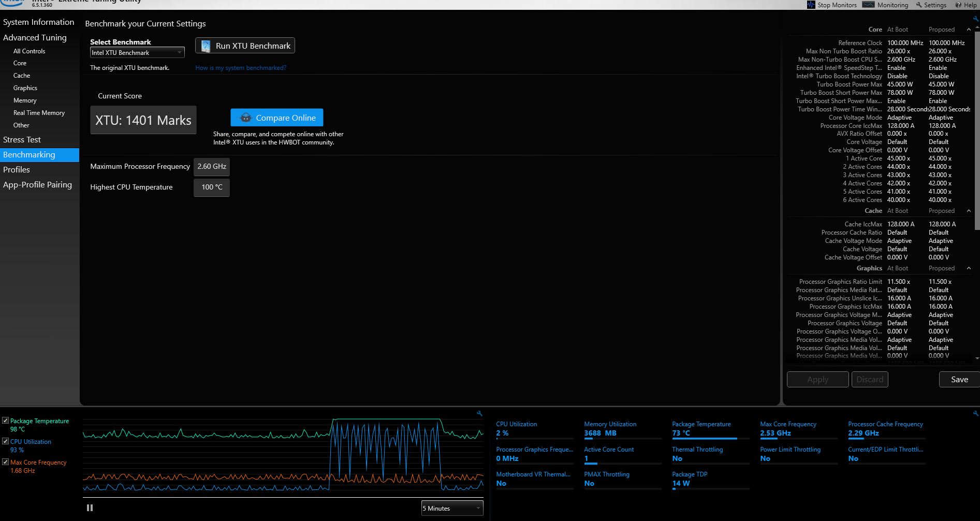Viewport: 980px width, 521px height.
Task: Collapse the Graphics section
Action: click(x=969, y=268)
